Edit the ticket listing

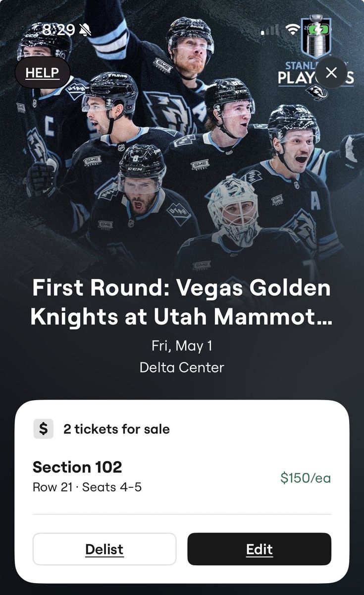coord(260,549)
